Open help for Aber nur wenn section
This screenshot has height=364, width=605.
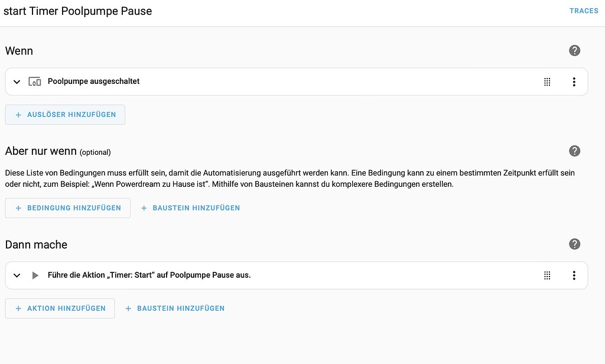click(x=574, y=151)
